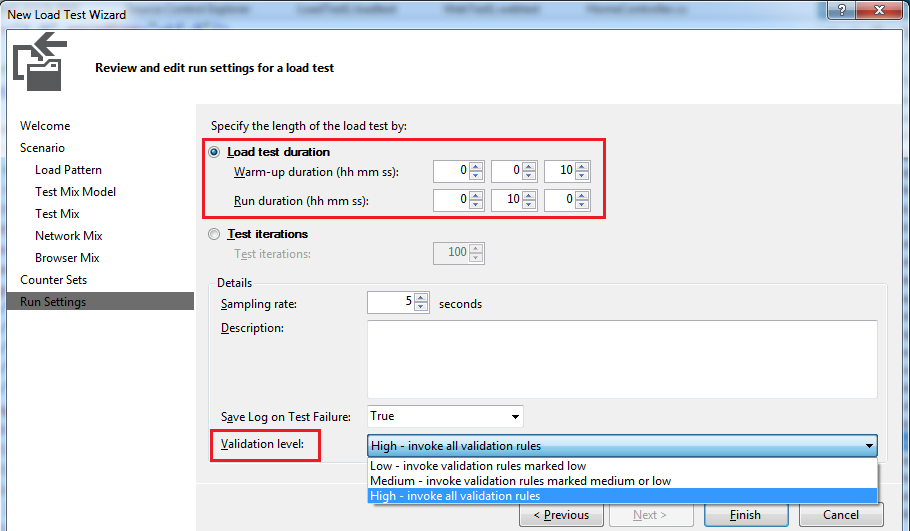Increase warm-up duration seconds value
This screenshot has height=531, width=910.
coord(582,166)
